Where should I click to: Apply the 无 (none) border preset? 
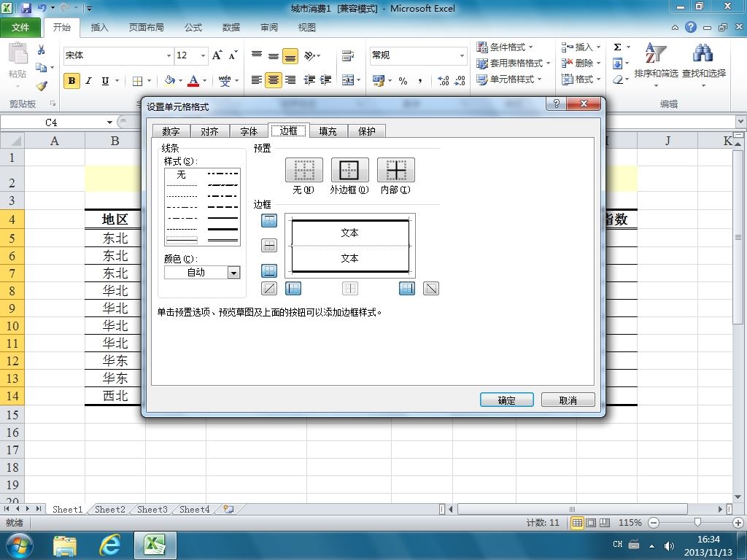click(x=304, y=170)
